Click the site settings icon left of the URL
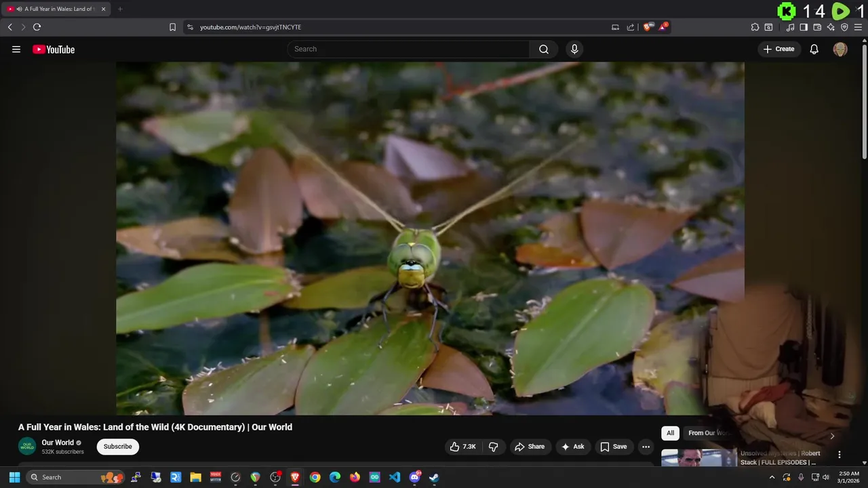 (x=190, y=27)
